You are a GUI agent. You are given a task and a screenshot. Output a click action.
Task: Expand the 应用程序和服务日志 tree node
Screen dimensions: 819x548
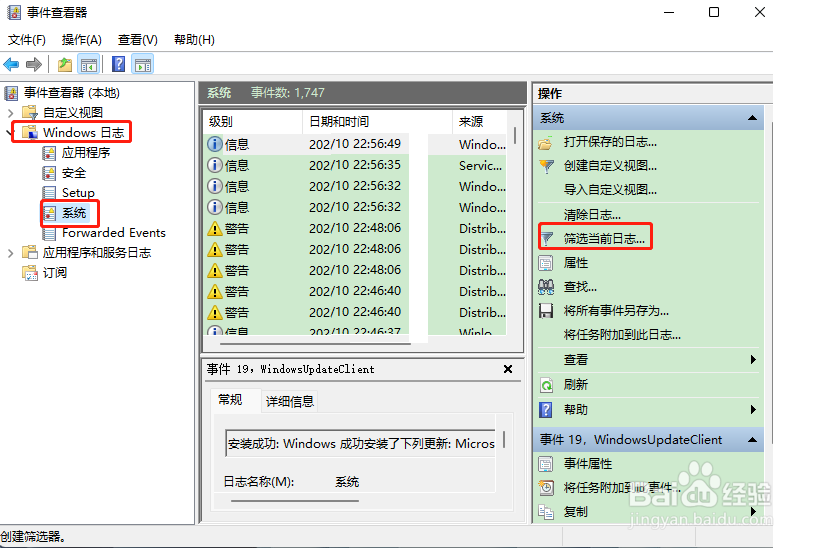coord(10,253)
